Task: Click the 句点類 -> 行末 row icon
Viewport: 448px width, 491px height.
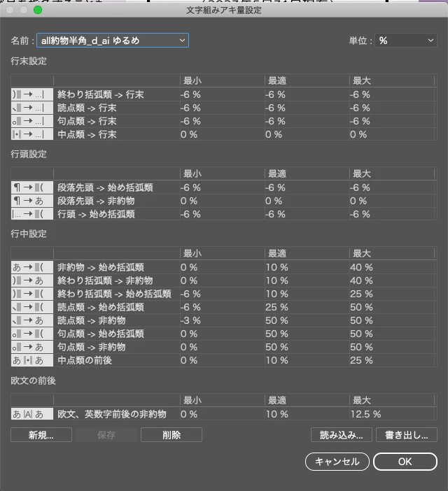Action: tap(32, 121)
